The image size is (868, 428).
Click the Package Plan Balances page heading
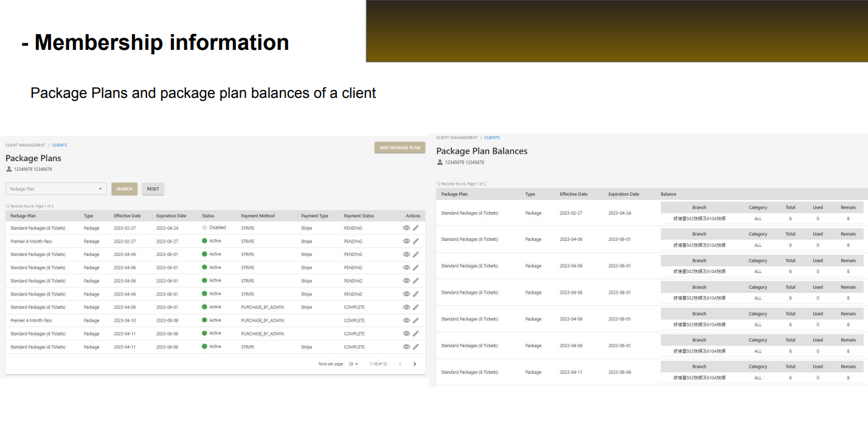482,151
